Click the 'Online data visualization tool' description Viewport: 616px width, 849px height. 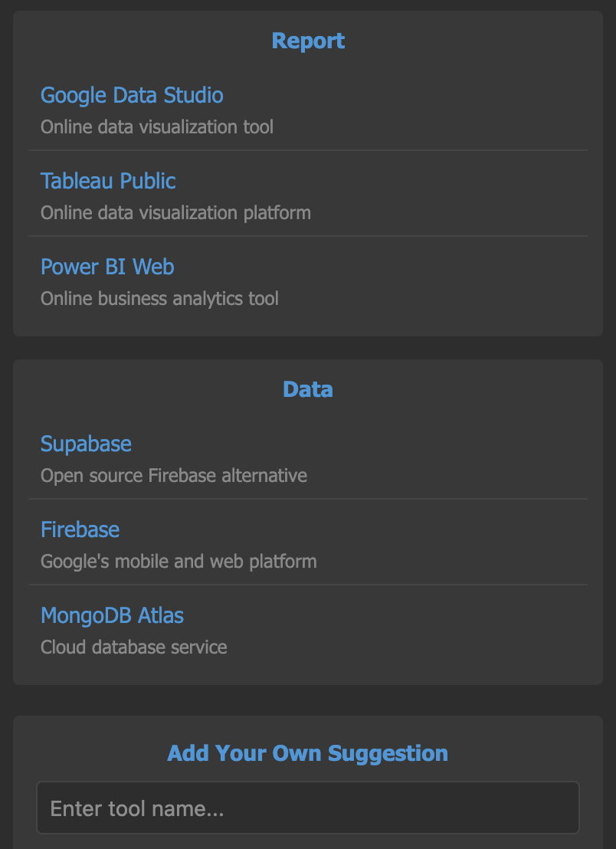coord(157,126)
